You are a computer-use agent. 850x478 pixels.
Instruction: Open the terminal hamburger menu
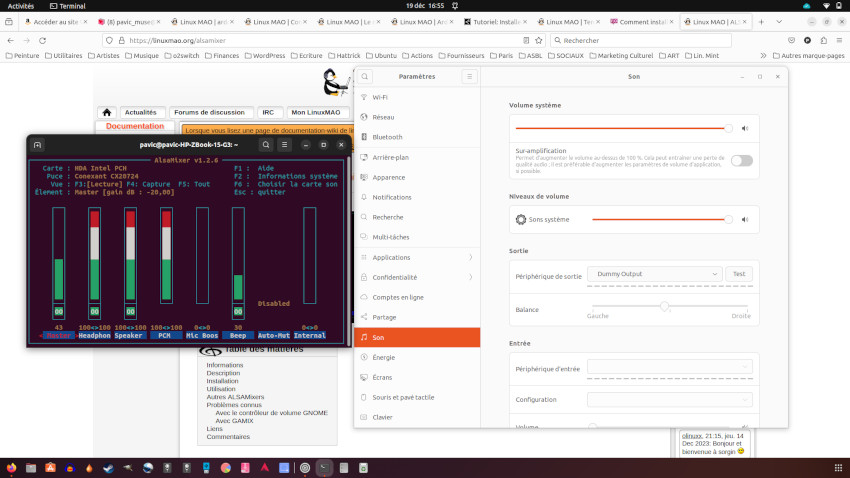click(285, 145)
